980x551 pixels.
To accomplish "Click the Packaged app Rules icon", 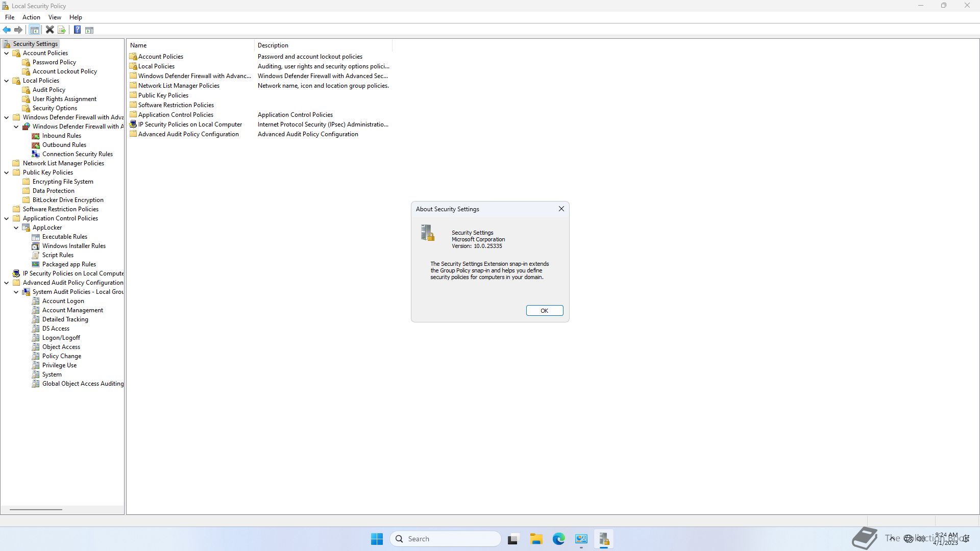I will pos(36,264).
